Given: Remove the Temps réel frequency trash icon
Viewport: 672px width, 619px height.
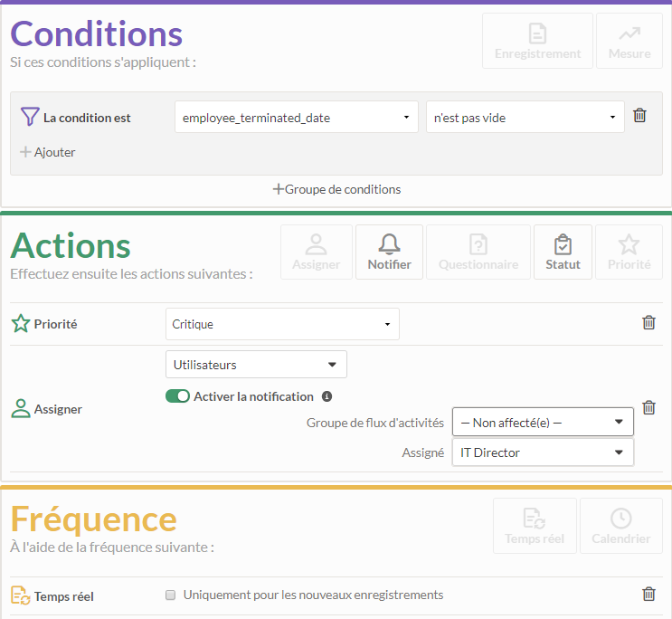Looking at the screenshot, I should (648, 595).
